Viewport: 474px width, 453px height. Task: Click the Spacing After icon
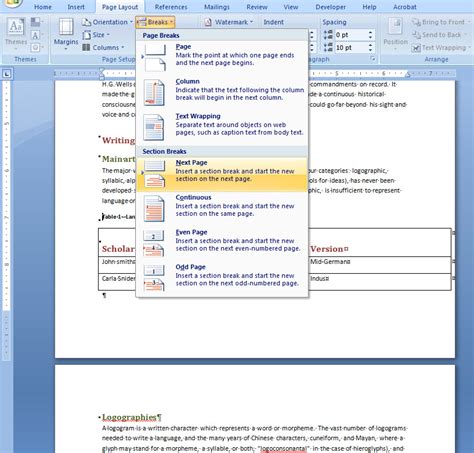tap(328, 48)
